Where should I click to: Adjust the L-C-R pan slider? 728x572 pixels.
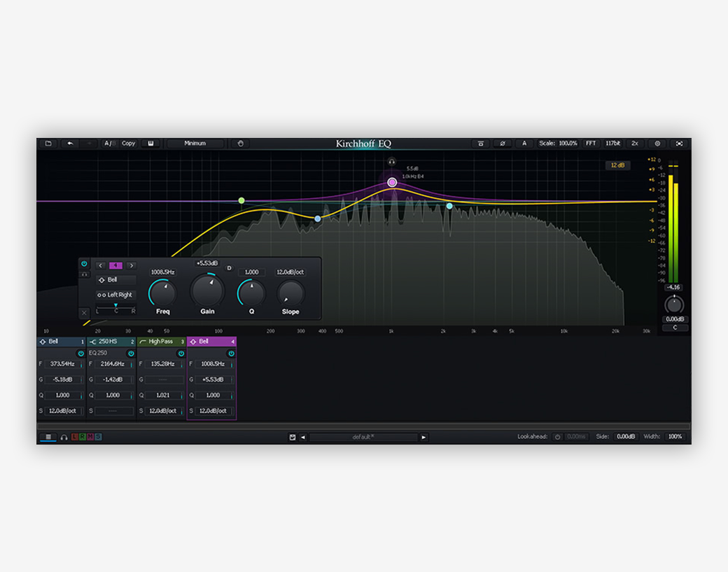coord(115,309)
